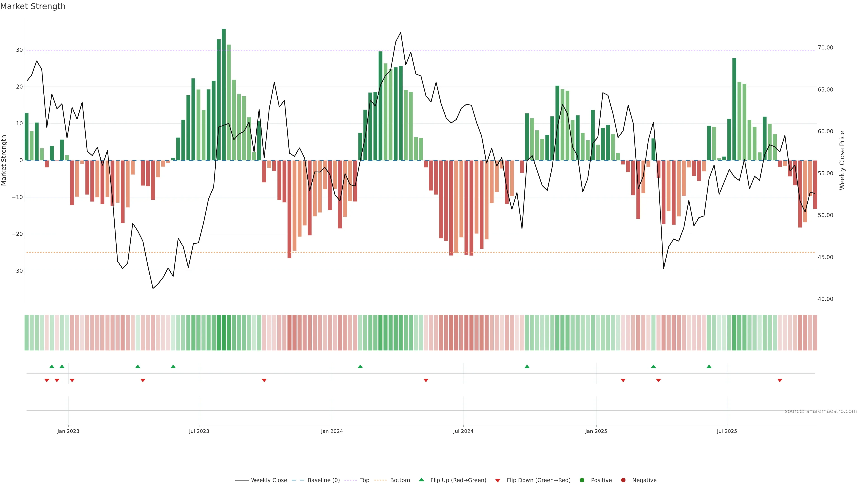Click the Weekly Close Price axis title
The height and width of the screenshot is (488, 868).
pos(842,160)
